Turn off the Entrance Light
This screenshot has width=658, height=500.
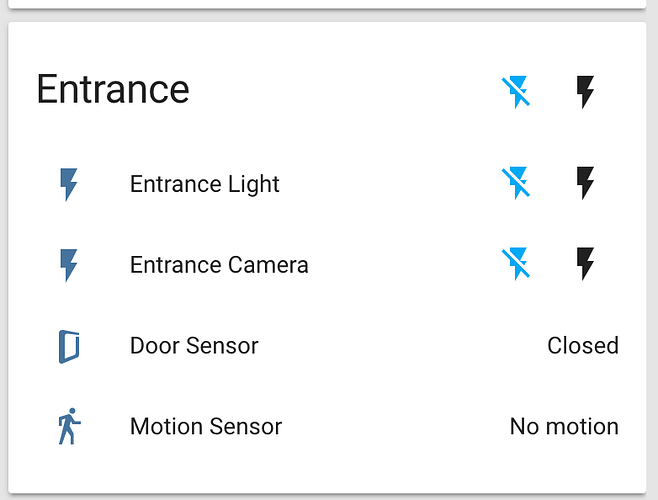(516, 183)
